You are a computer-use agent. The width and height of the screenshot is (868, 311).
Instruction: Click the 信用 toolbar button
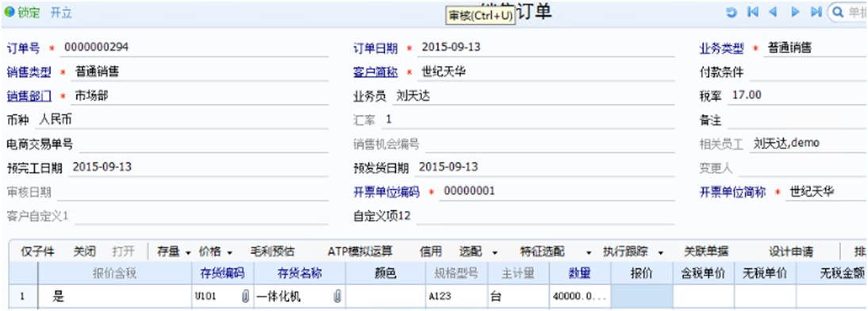(430, 251)
